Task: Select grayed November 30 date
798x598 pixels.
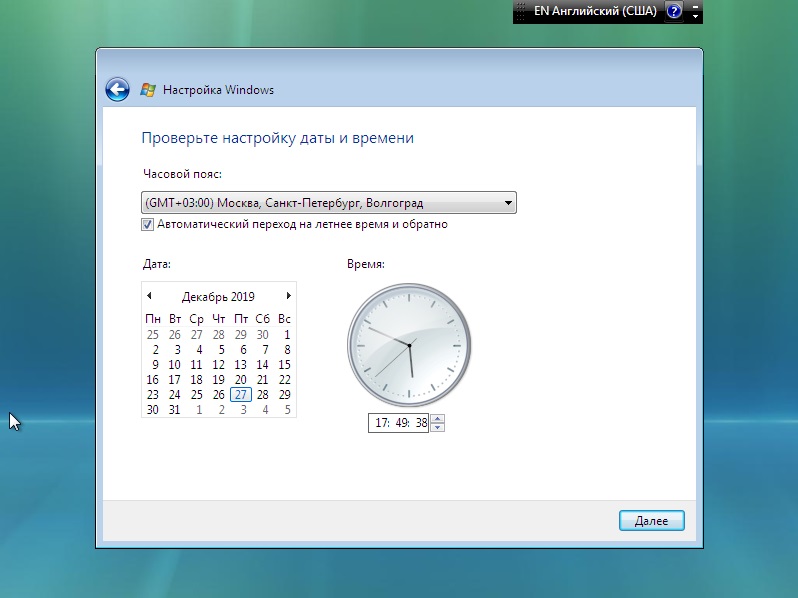Action: (x=263, y=334)
